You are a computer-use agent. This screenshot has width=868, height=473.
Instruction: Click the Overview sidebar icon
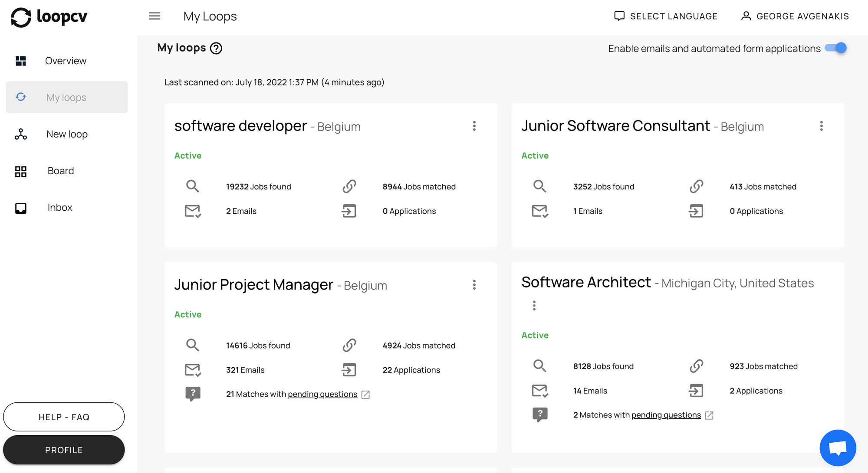pyautogui.click(x=20, y=61)
